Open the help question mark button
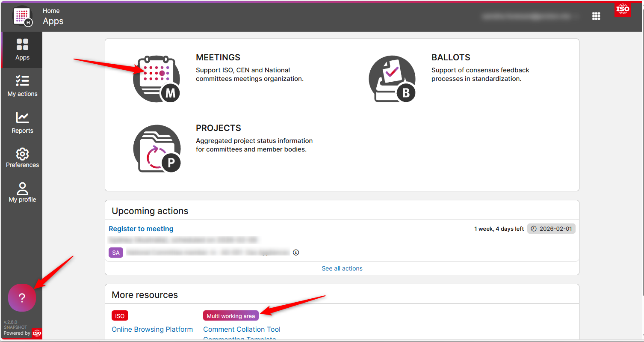 [22, 297]
